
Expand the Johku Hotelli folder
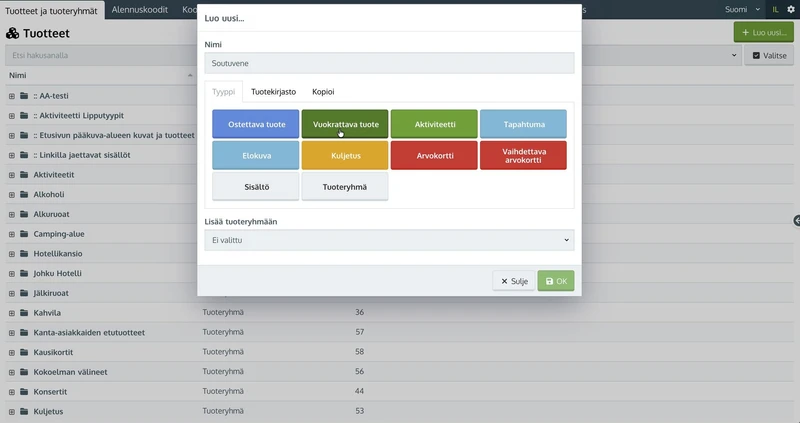point(12,273)
